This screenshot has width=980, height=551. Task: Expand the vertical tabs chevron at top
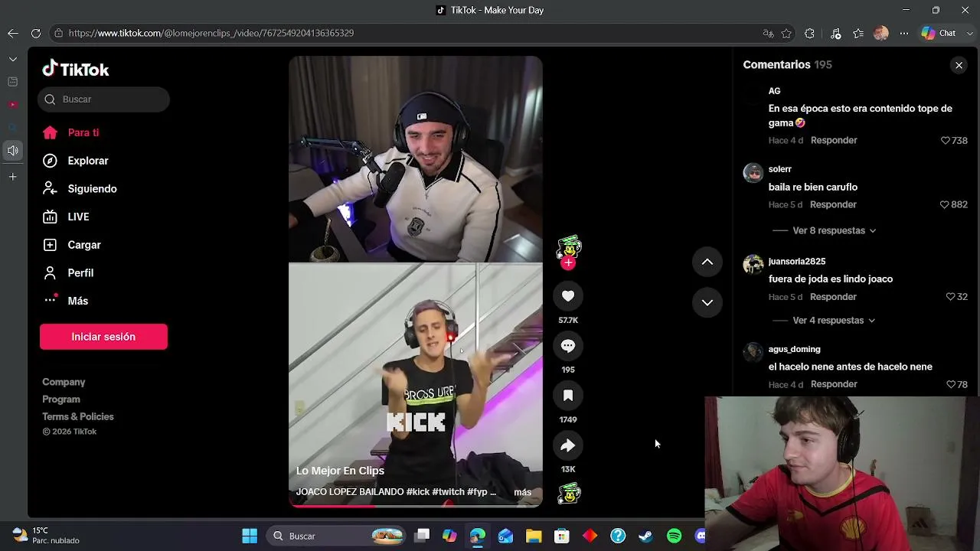click(x=13, y=59)
